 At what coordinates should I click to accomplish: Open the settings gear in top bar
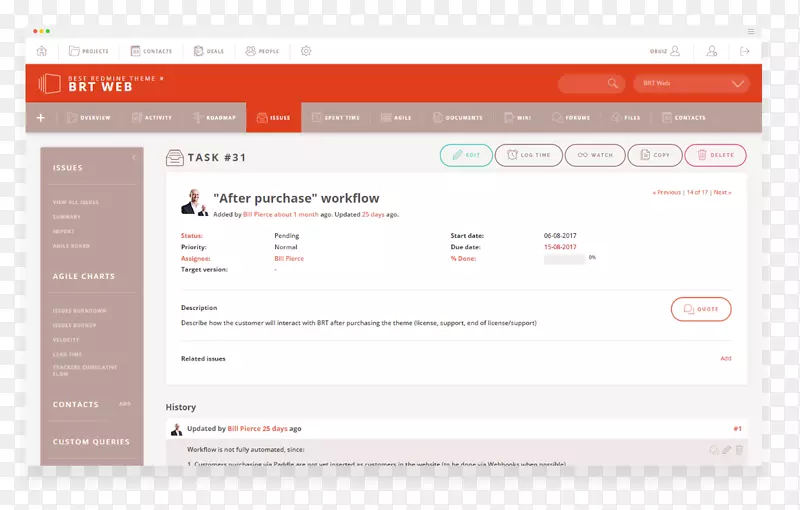(x=306, y=51)
